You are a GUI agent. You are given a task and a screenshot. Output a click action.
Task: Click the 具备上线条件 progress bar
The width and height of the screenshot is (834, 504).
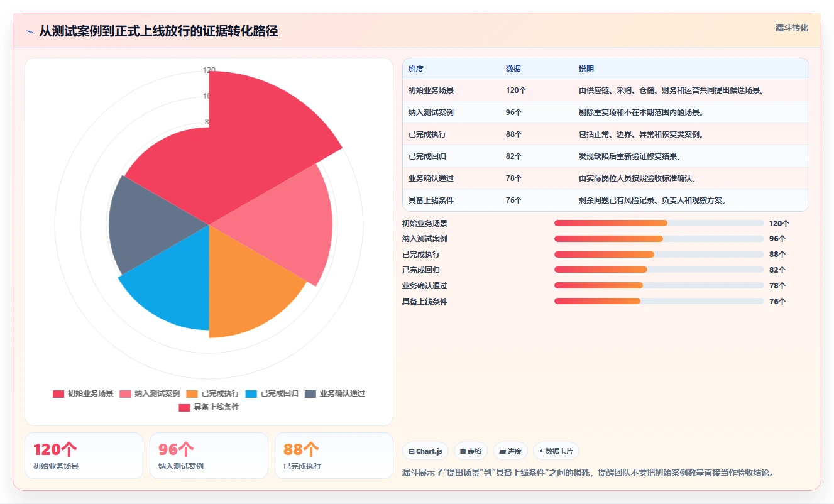pyautogui.click(x=659, y=301)
